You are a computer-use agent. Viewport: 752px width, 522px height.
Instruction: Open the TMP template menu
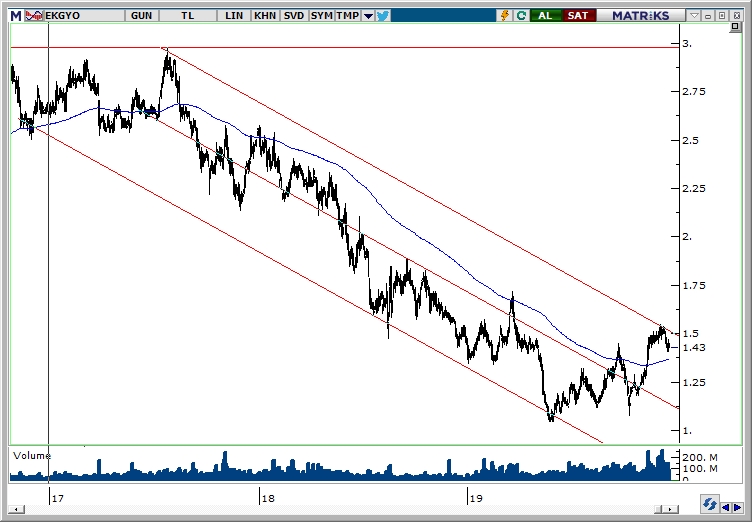(x=348, y=16)
